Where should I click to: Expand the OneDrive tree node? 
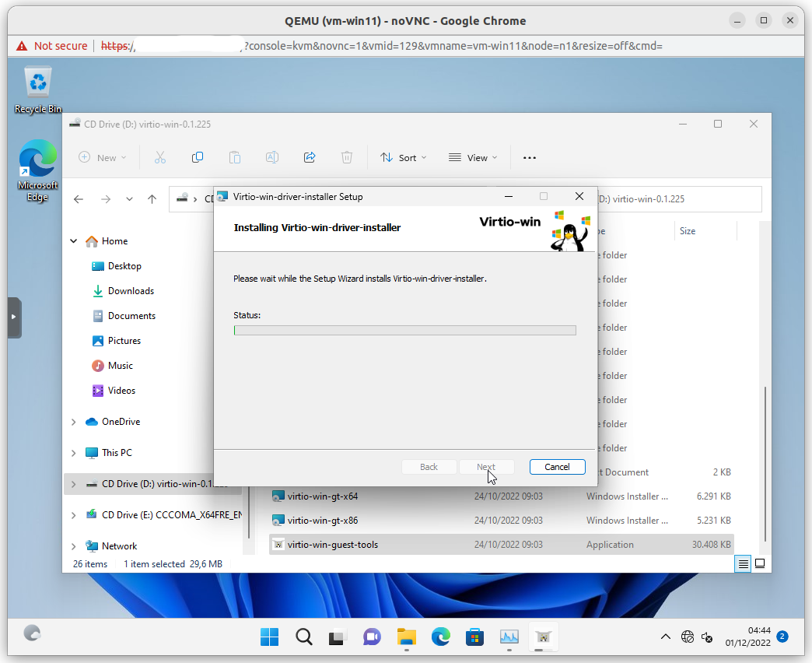(74, 422)
